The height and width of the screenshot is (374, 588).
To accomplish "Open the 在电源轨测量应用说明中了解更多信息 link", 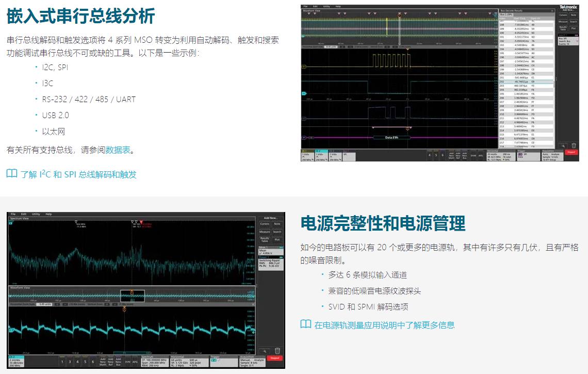I will click(x=384, y=325).
